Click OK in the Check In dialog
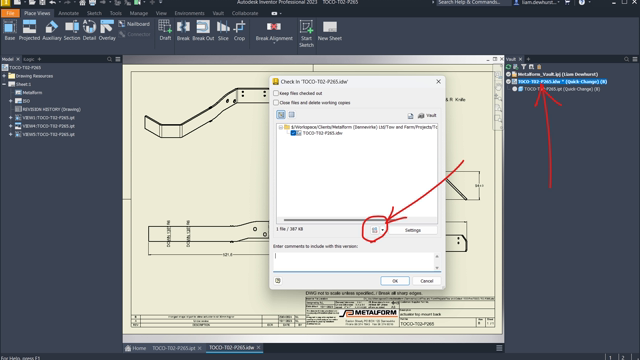 tap(395, 281)
